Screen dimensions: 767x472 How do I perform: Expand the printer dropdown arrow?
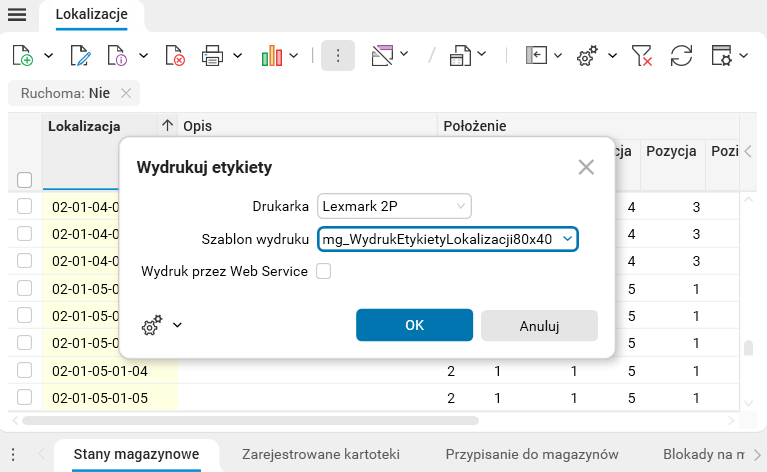238,56
